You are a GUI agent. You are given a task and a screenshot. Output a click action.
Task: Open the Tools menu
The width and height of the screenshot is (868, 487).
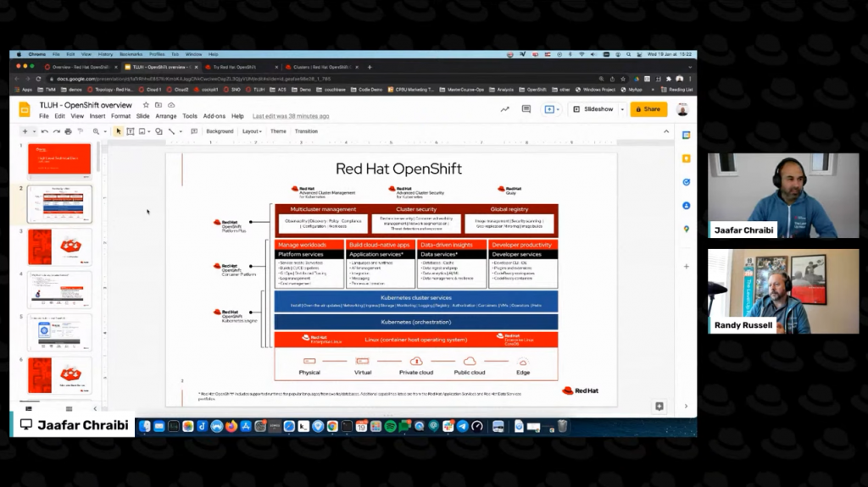pyautogui.click(x=190, y=116)
